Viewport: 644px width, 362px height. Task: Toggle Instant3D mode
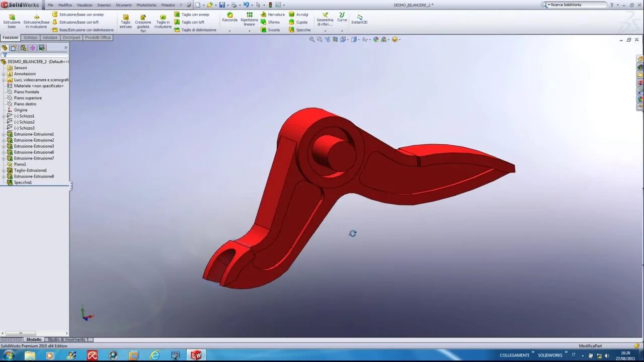pyautogui.click(x=359, y=19)
